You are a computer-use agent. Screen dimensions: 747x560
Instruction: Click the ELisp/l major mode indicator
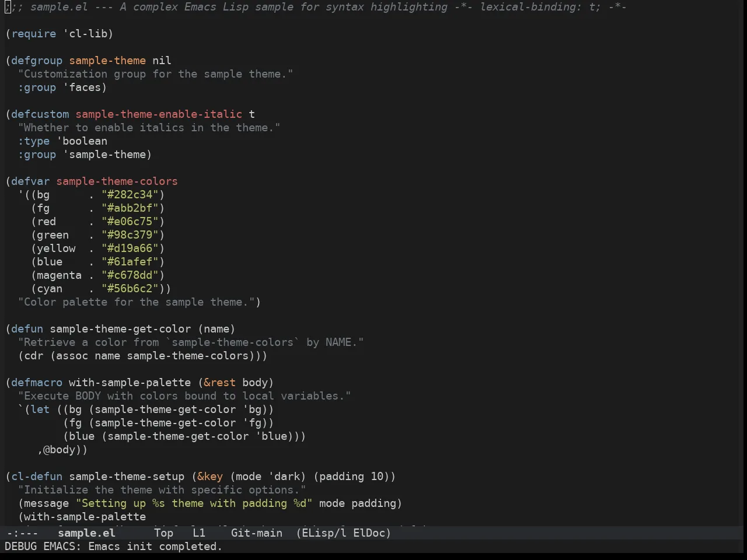[321, 533]
